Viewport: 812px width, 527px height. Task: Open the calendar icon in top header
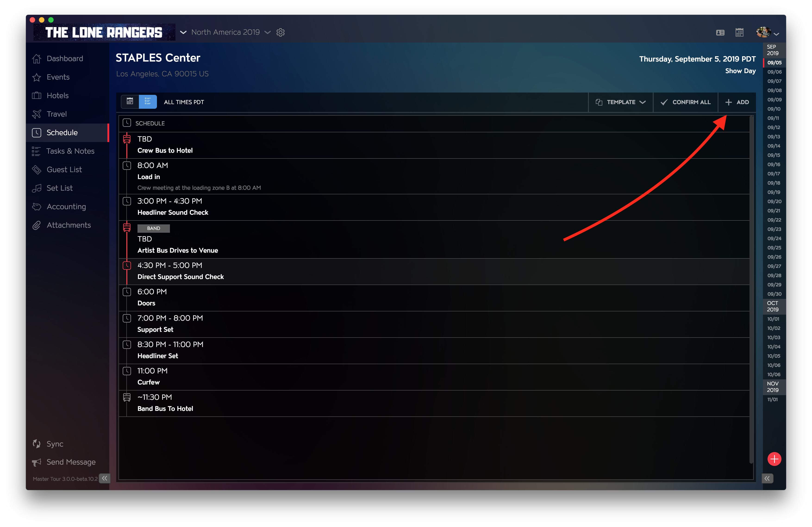click(739, 33)
